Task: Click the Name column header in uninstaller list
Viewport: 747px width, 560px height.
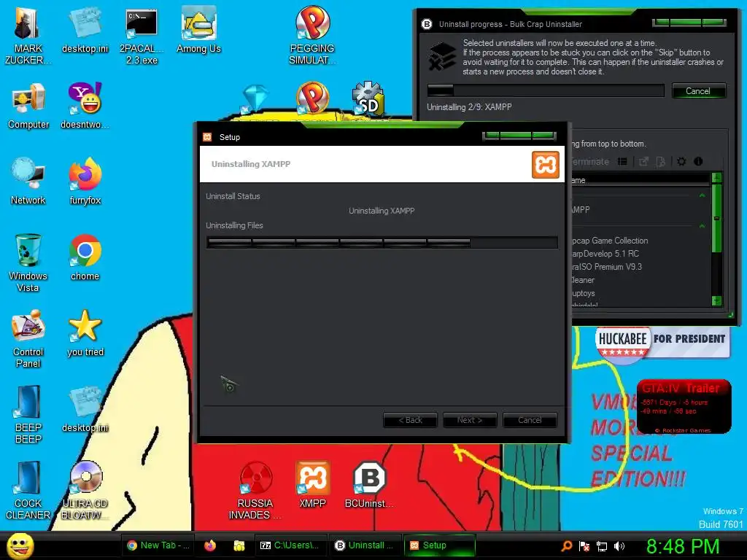Action: 640,180
